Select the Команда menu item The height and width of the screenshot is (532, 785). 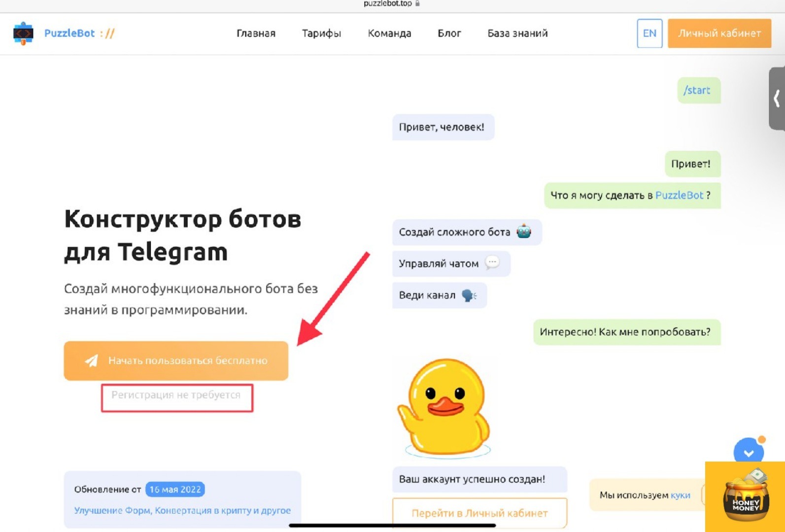[389, 33]
